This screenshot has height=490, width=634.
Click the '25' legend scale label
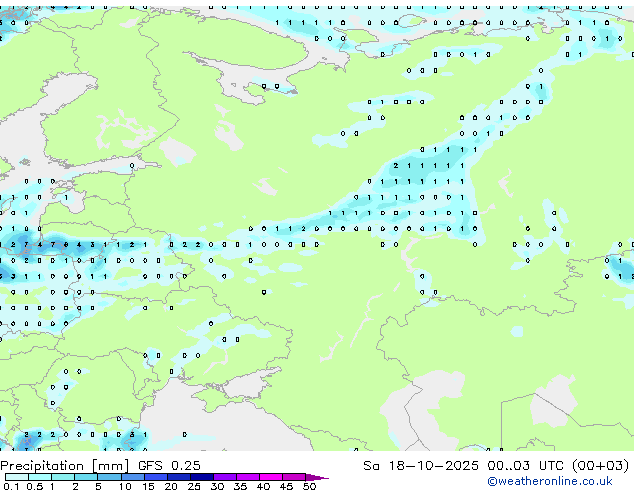(x=194, y=486)
